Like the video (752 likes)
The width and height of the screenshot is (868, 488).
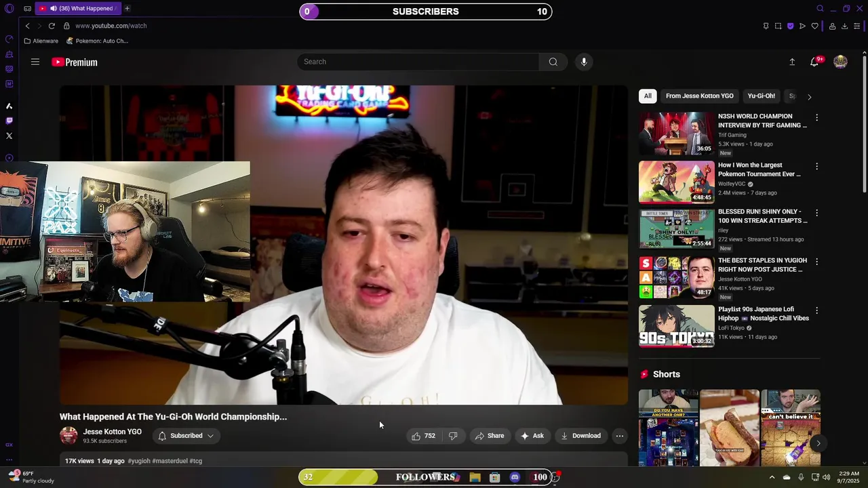point(423,436)
